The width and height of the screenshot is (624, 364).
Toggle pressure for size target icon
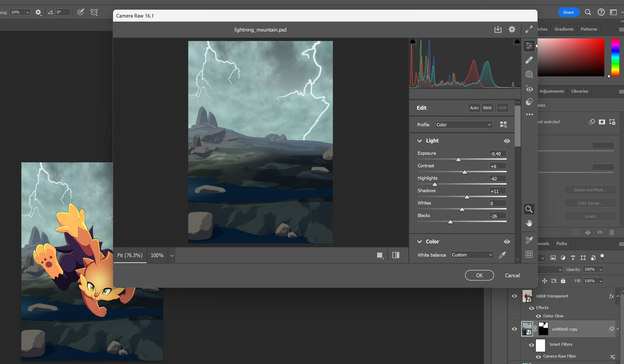click(80, 12)
